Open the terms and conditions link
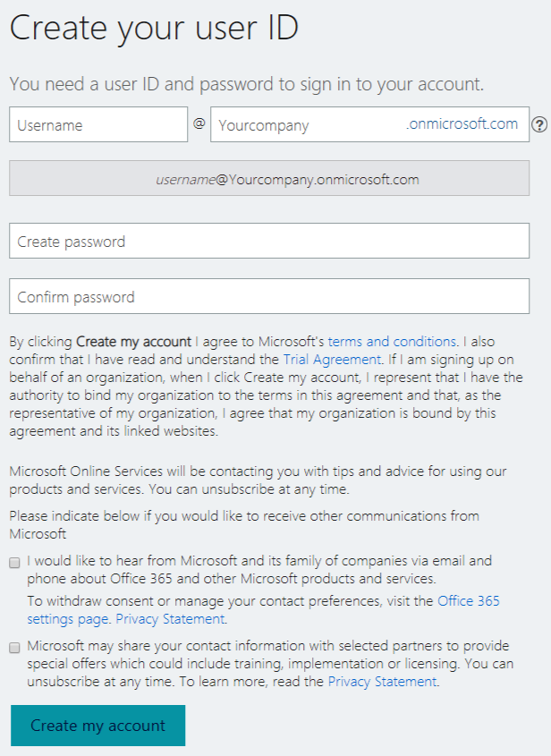The width and height of the screenshot is (551, 756). coord(392,342)
